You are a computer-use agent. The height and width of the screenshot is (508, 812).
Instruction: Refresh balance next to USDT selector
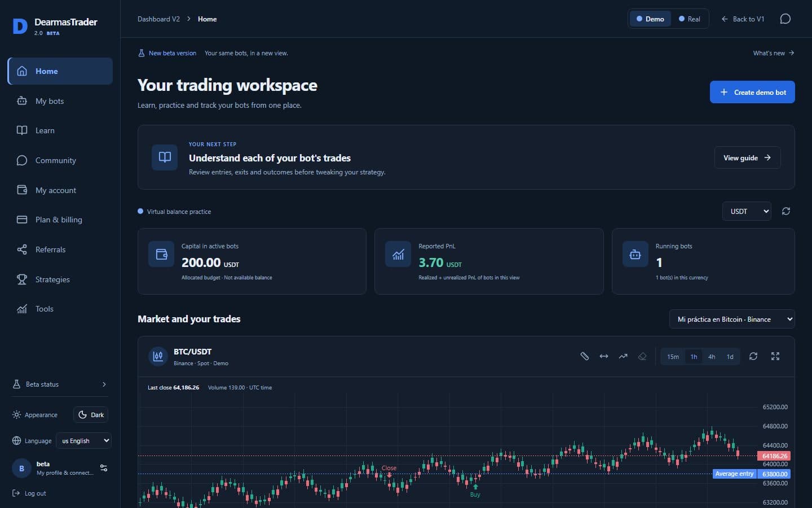point(786,211)
